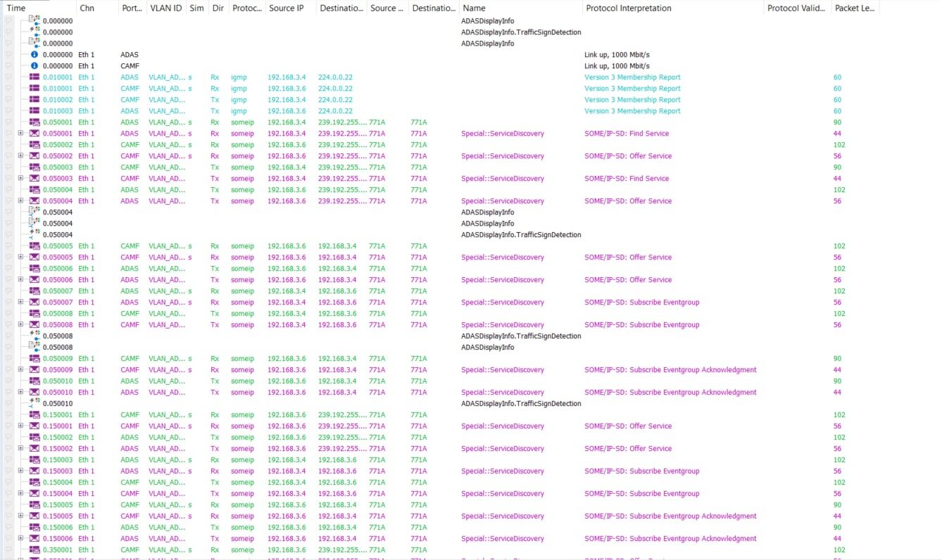Click the VLAN ID column header
942x560 pixels.
point(165,8)
